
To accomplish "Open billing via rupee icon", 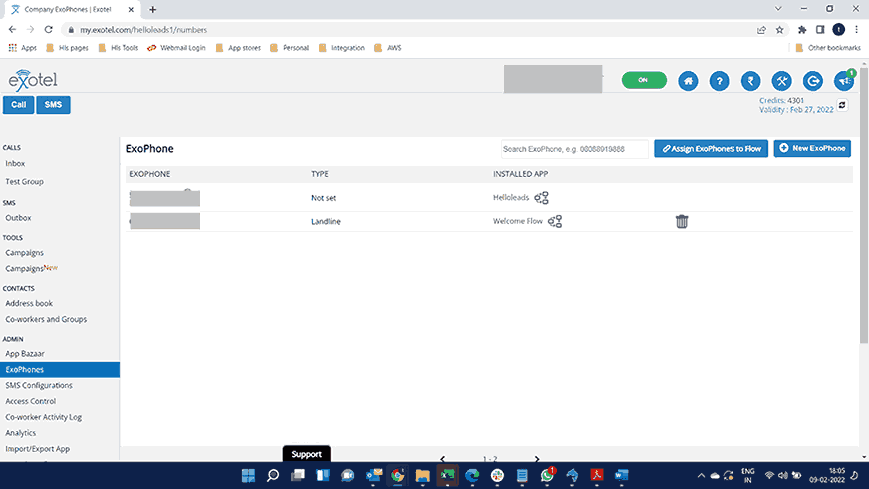I will point(750,81).
